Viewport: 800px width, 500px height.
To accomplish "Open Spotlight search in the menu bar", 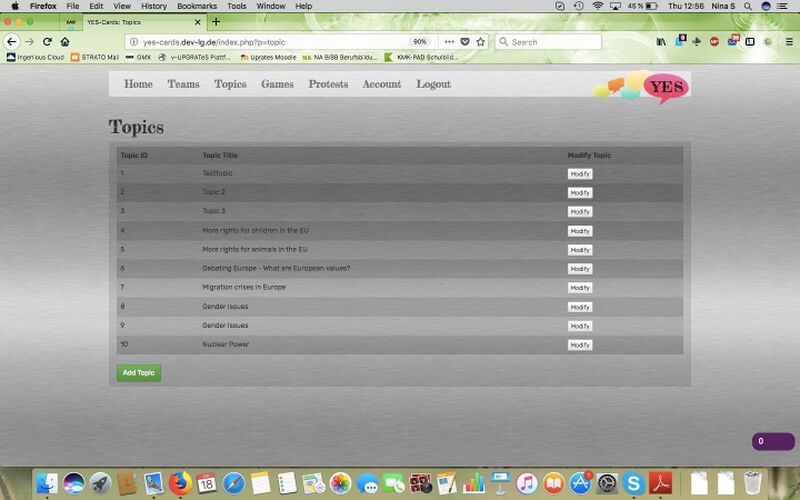I will (748, 6).
